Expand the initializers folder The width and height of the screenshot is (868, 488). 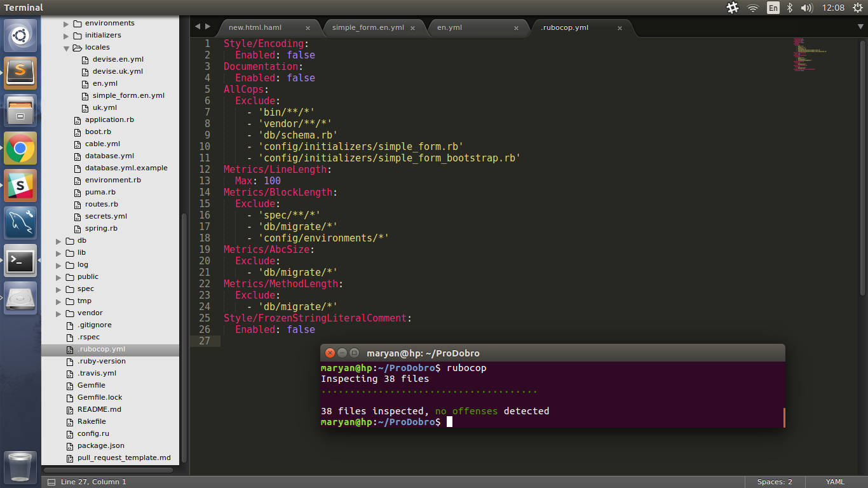tap(66, 36)
